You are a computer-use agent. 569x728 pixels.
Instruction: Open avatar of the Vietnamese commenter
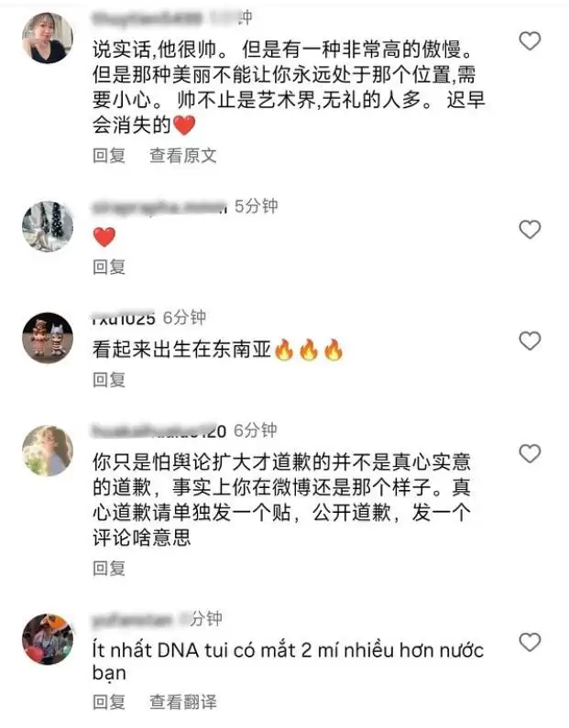48,639
